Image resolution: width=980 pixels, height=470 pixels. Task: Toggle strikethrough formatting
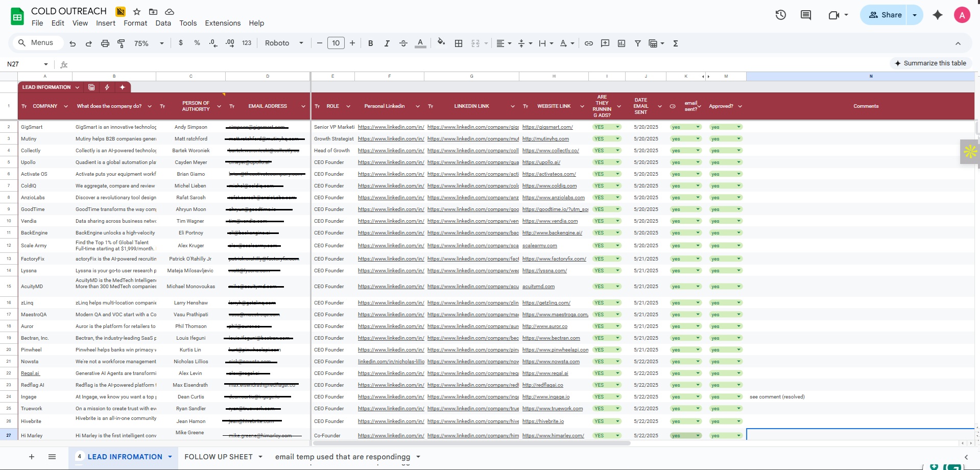click(403, 43)
